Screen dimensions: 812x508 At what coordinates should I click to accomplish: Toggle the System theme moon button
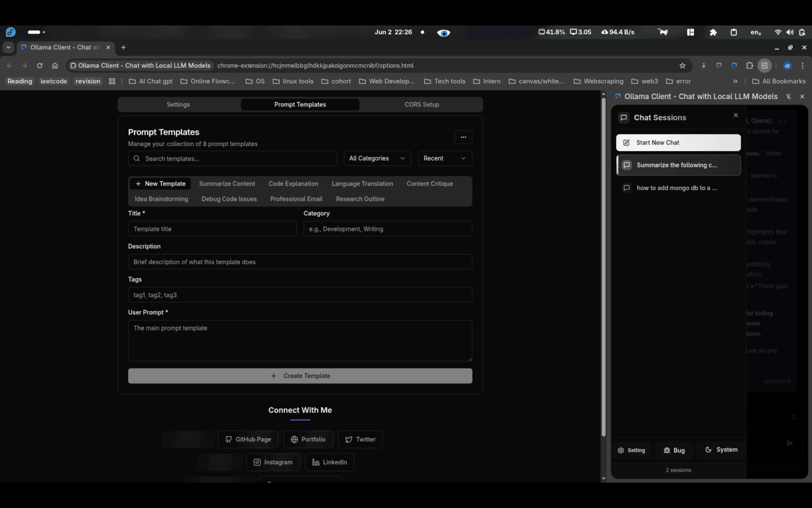[721, 450]
